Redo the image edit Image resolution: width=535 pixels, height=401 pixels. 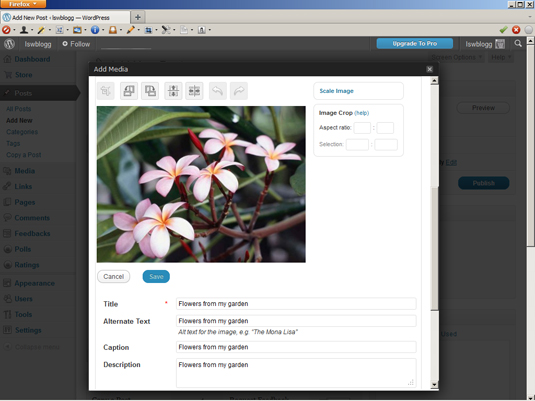click(x=239, y=91)
